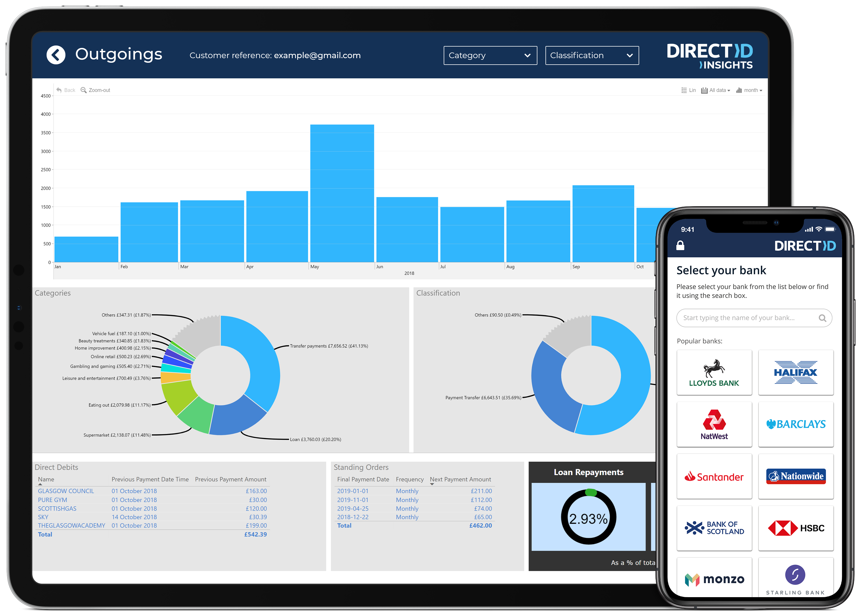This screenshot has width=861, height=616.
Task: Open SKY direct debit row
Action: point(152,517)
